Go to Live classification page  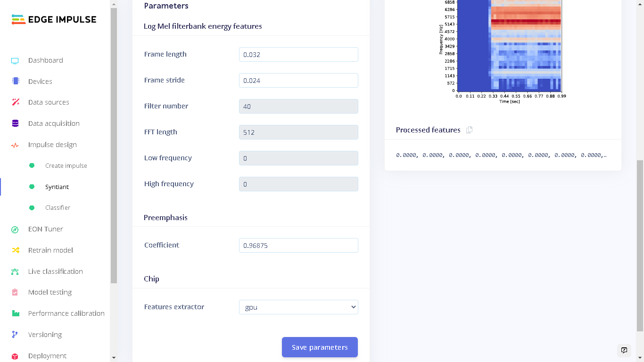(55, 271)
